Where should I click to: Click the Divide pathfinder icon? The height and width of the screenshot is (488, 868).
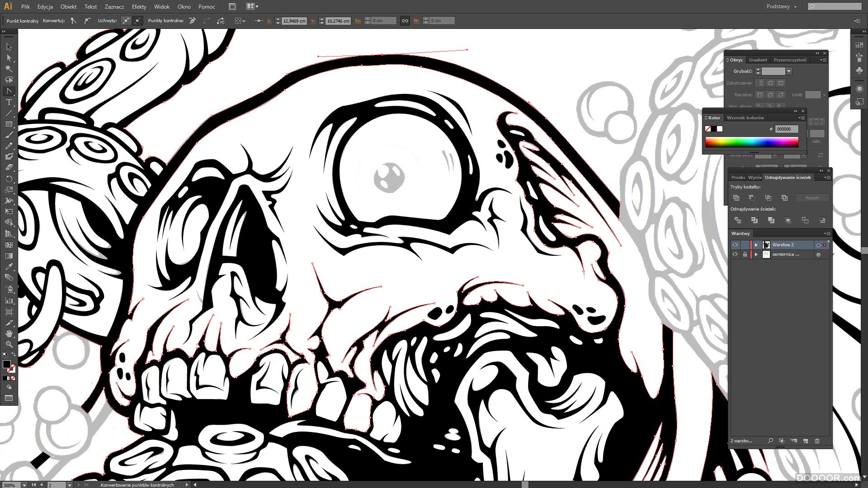738,220
